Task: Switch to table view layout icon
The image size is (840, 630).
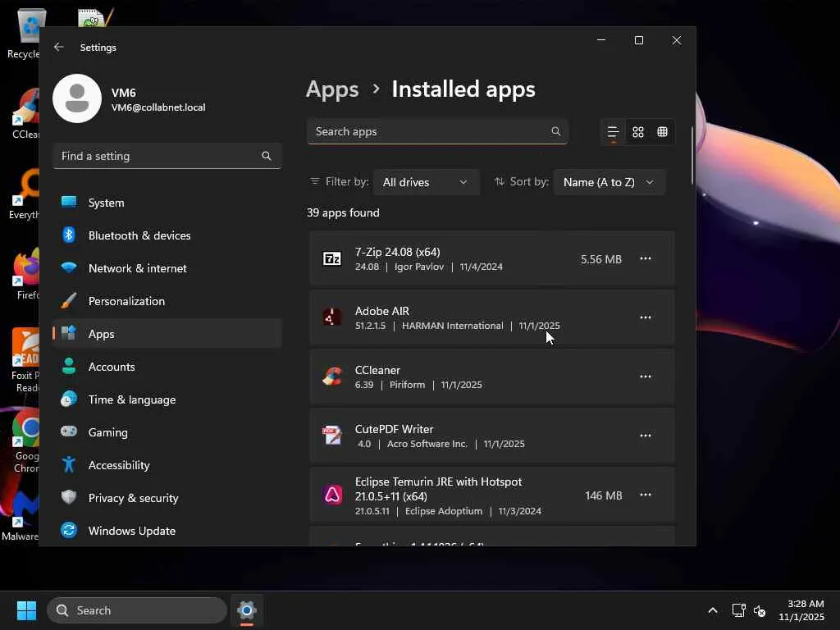Action: pyautogui.click(x=662, y=132)
